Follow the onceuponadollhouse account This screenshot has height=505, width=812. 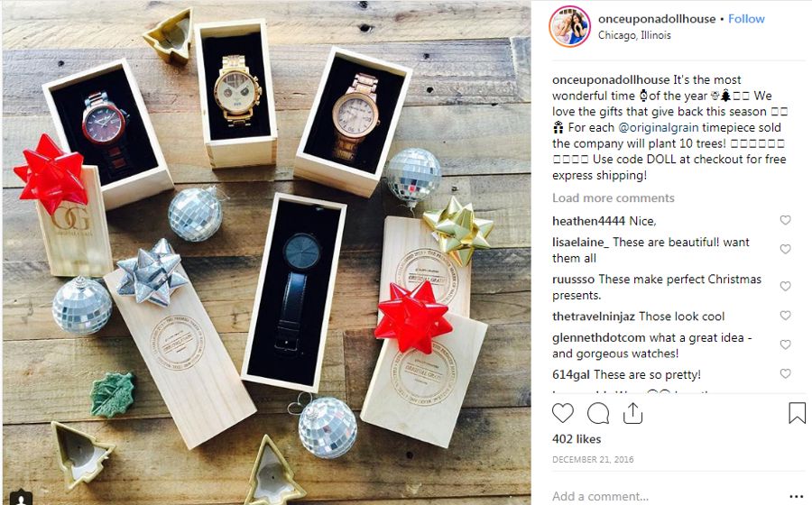(746, 19)
